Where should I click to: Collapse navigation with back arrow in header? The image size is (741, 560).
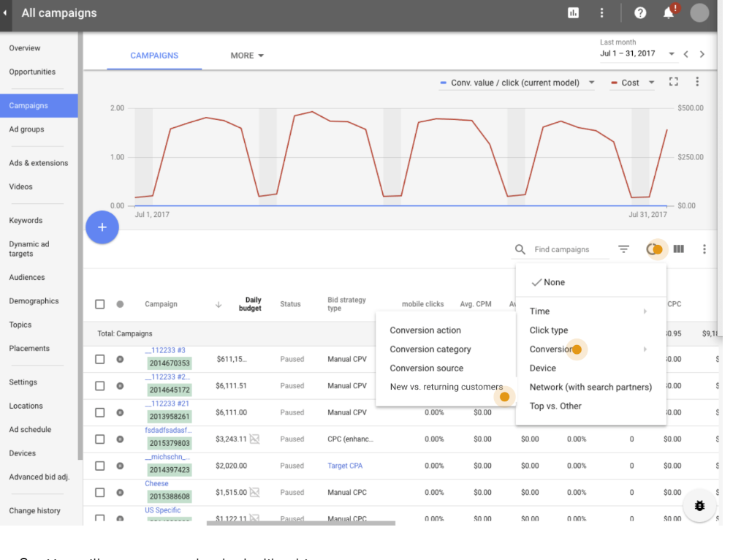click(x=5, y=12)
